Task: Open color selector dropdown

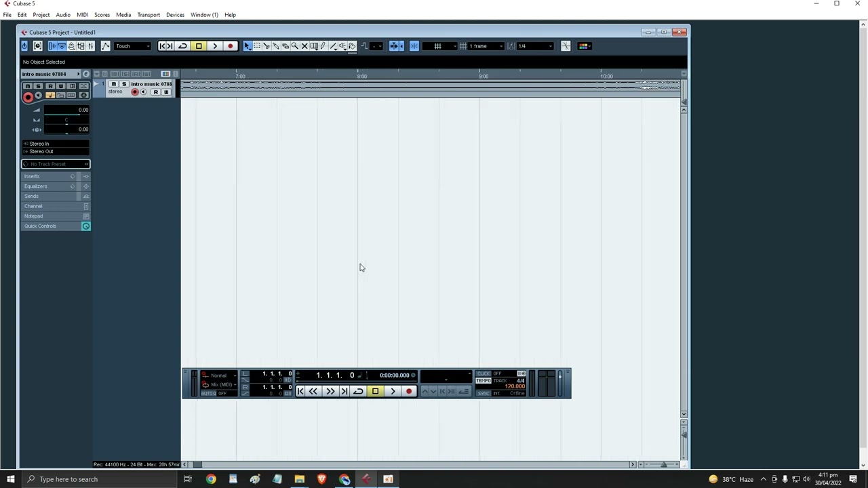Action: pyautogui.click(x=585, y=46)
